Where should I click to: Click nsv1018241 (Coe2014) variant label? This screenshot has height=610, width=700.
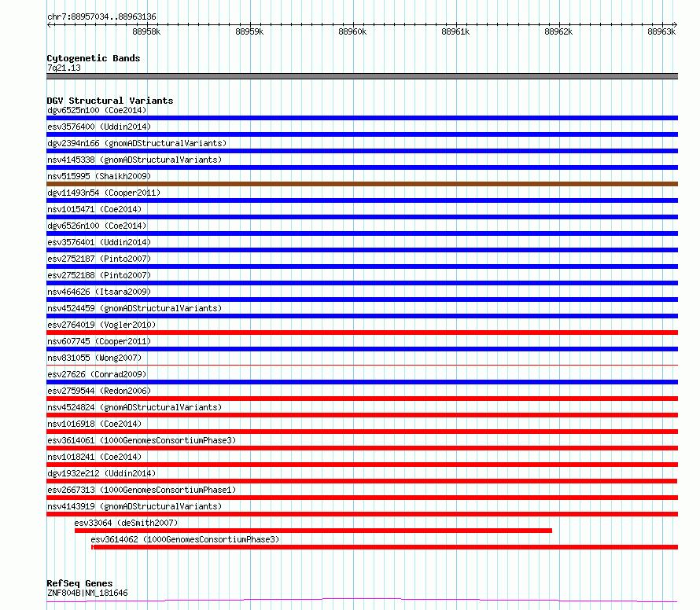94,457
